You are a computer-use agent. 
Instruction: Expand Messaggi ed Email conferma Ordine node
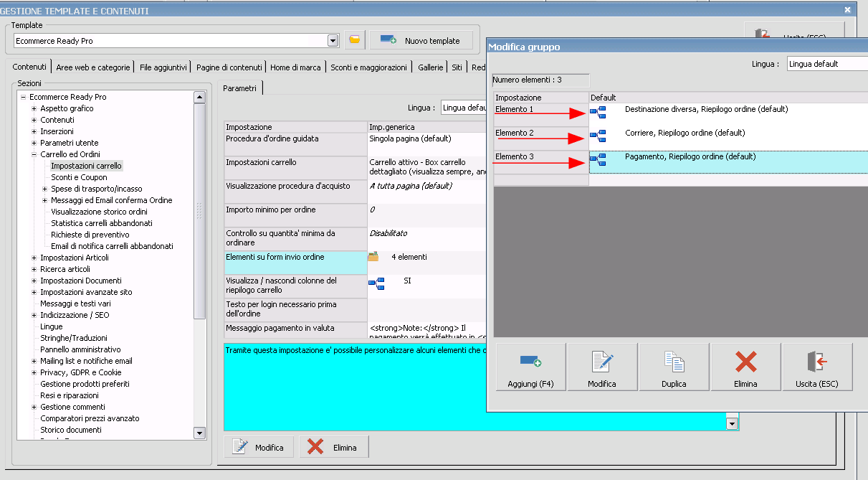(x=44, y=200)
